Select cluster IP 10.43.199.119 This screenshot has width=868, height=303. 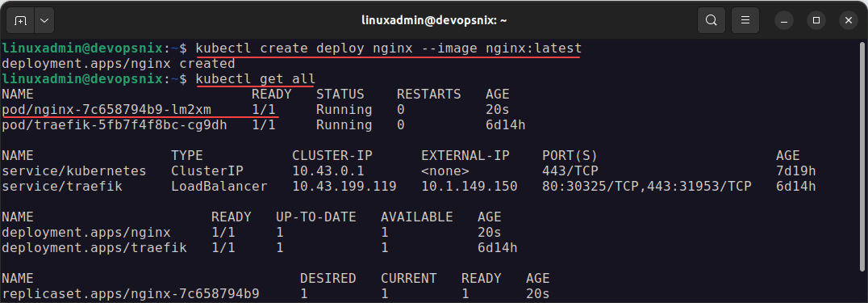344,186
